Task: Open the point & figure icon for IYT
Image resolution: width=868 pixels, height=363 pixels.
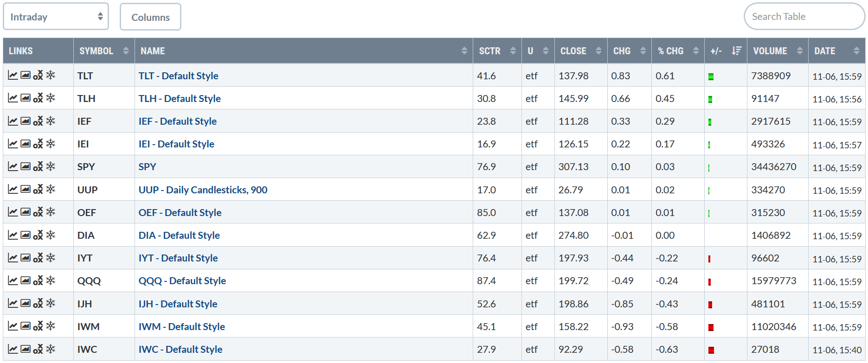Action: (x=38, y=257)
